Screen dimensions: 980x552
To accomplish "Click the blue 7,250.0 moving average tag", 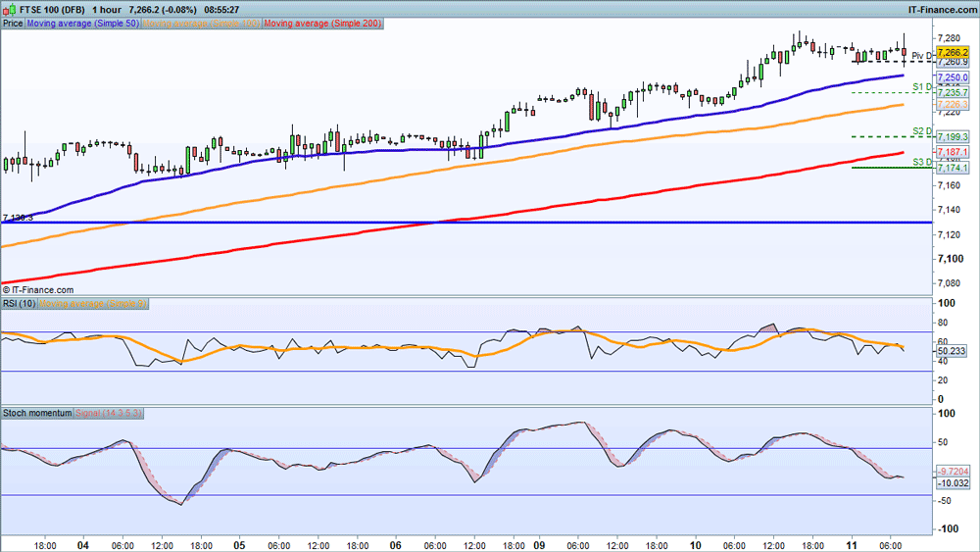I will tap(953, 77).
